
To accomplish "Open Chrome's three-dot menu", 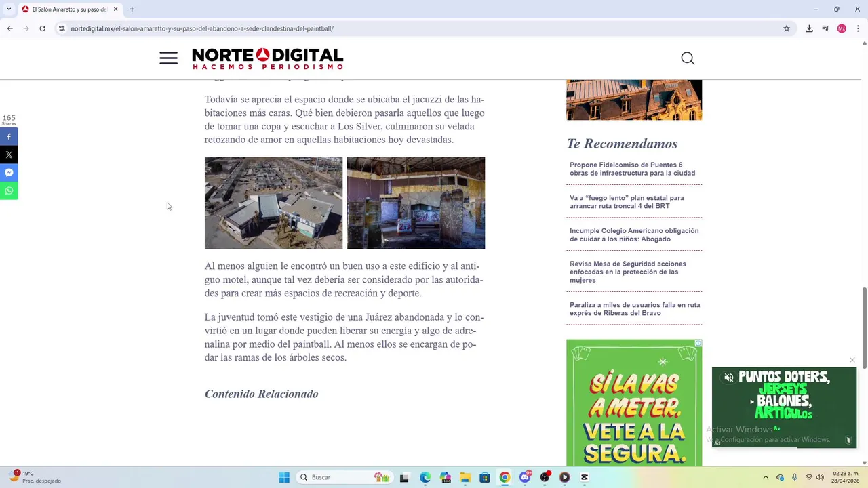I will (858, 28).
